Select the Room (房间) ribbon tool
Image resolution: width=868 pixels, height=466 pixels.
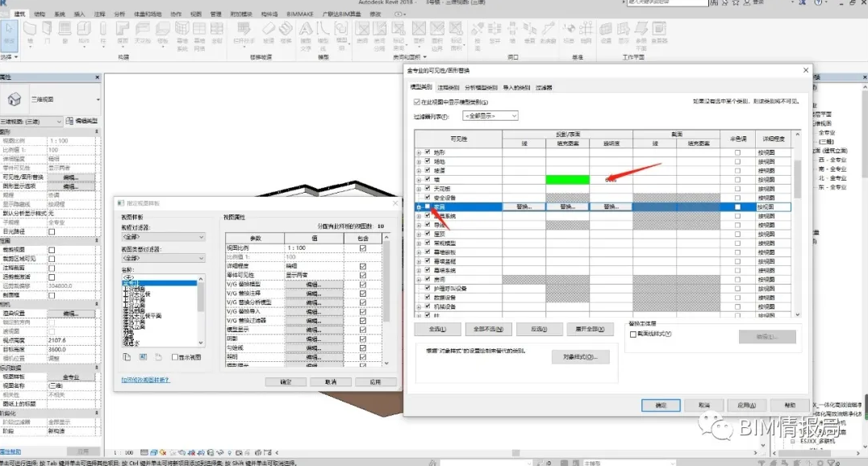pos(362,32)
